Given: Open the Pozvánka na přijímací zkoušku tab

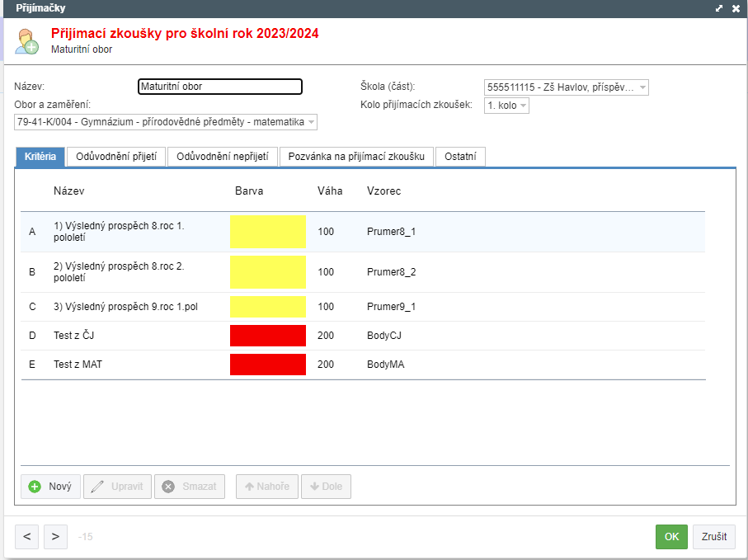Looking at the screenshot, I should point(356,157).
